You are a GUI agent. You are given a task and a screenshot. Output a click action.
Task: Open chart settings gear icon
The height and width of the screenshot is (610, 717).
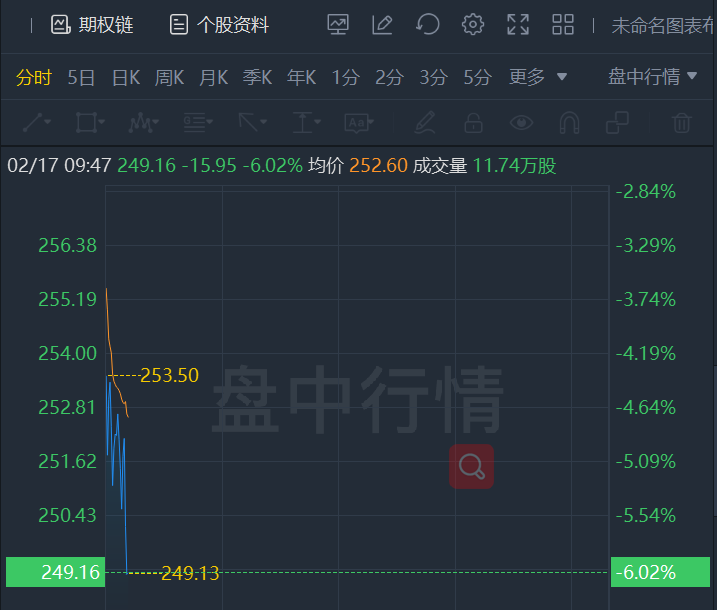pos(473,24)
